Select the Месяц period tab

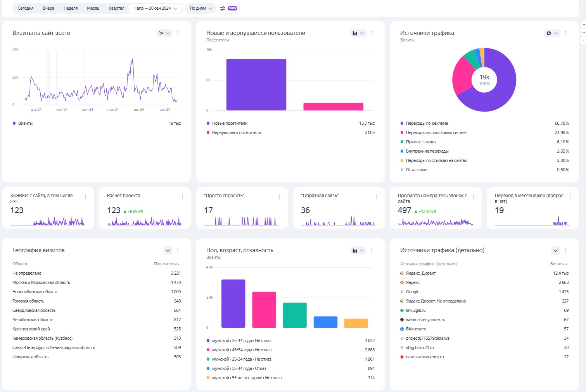point(93,8)
